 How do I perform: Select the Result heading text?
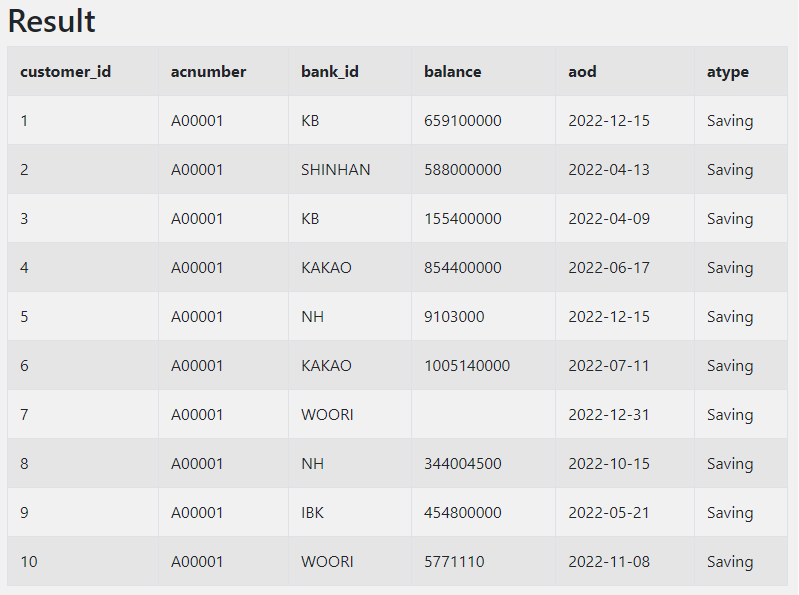(51, 21)
